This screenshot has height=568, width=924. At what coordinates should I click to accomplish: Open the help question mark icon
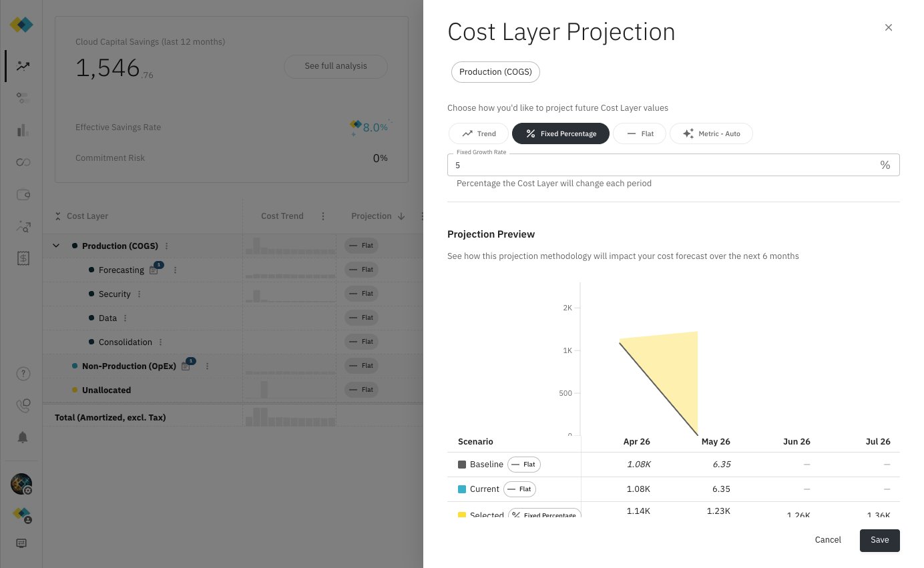point(23,373)
